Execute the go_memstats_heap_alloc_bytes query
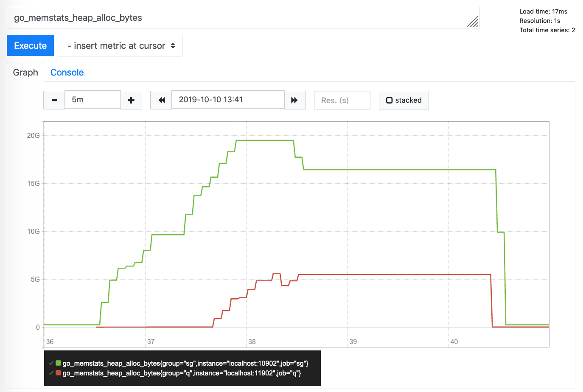 [x=30, y=45]
